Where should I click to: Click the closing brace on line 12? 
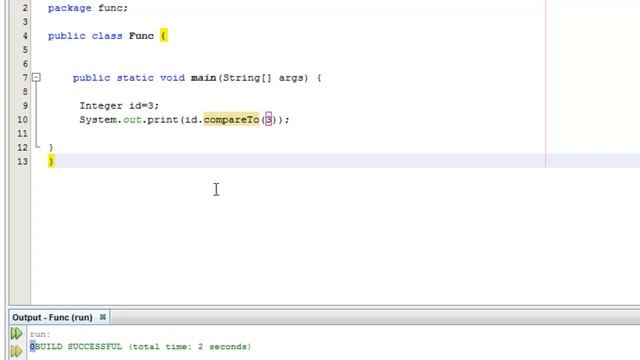tap(51, 147)
